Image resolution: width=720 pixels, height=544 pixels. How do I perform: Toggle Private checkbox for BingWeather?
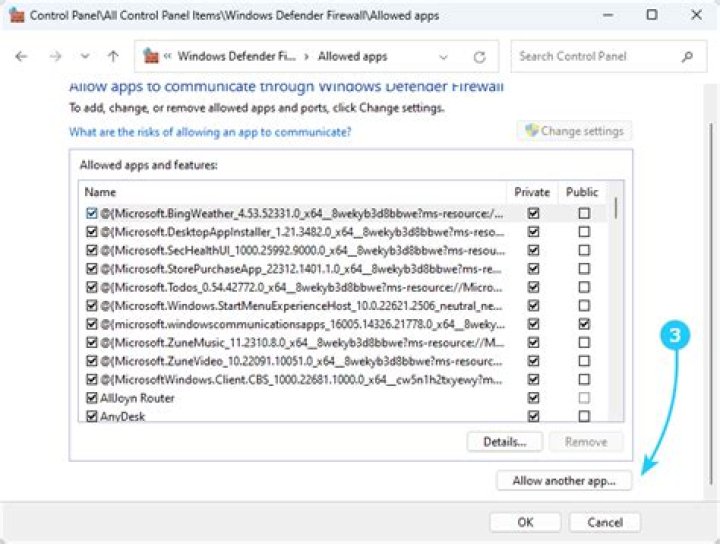point(533,213)
